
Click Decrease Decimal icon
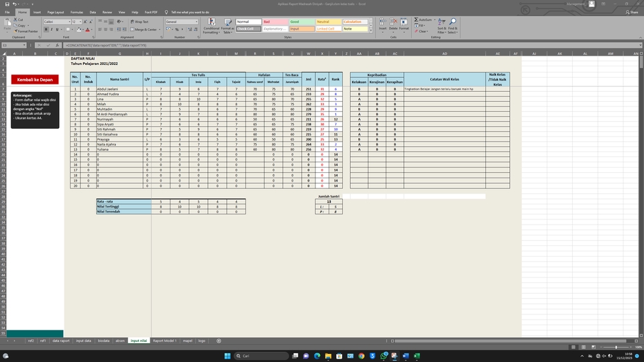point(196,29)
